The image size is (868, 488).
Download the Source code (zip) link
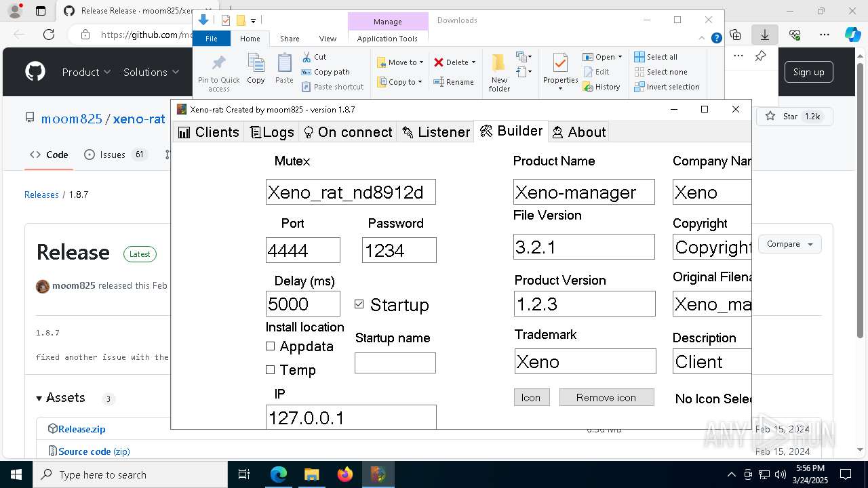[x=94, y=451]
